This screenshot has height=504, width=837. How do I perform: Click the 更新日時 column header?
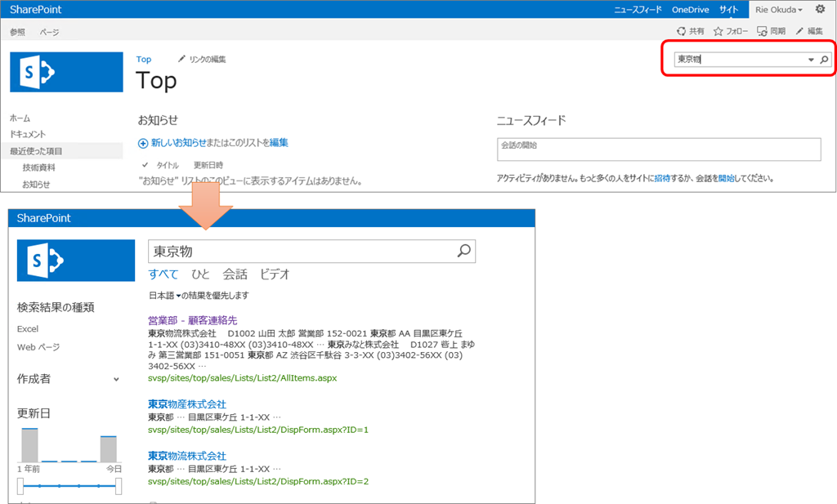[x=208, y=165]
